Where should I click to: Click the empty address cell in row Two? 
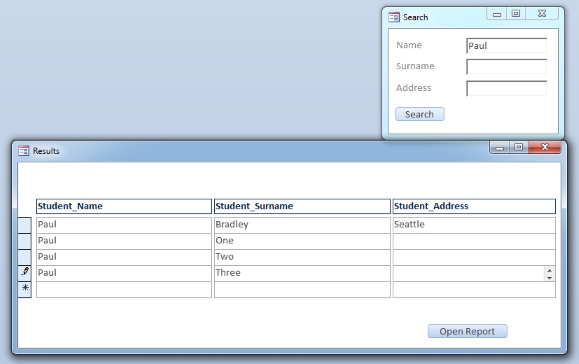pyautogui.click(x=474, y=257)
